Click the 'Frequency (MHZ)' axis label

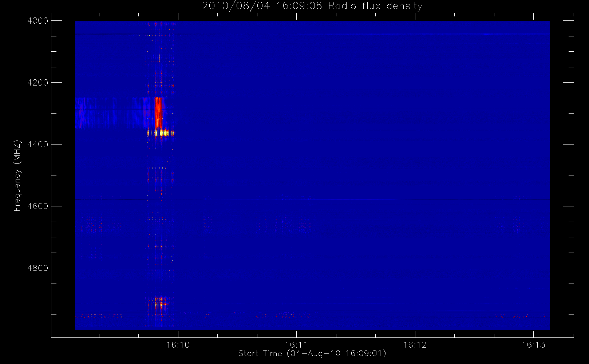coord(17,175)
